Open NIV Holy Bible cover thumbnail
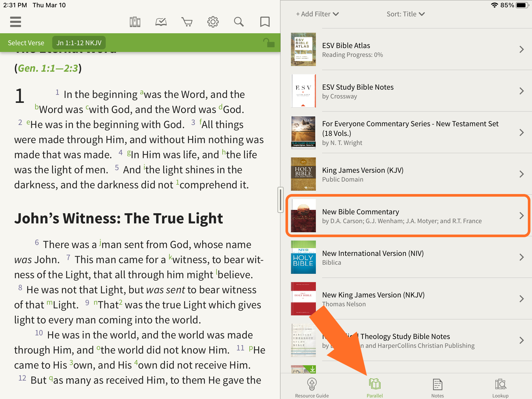Image resolution: width=532 pixels, height=399 pixels. point(303,257)
